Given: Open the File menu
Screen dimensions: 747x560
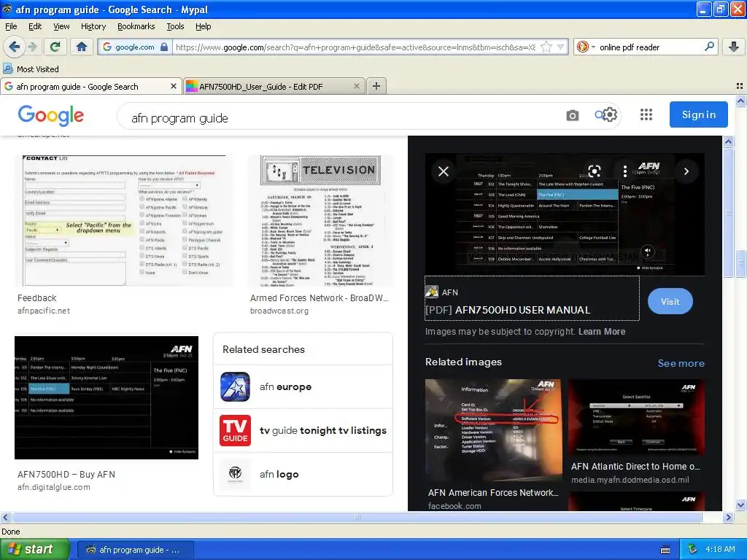Looking at the screenshot, I should (11, 26).
